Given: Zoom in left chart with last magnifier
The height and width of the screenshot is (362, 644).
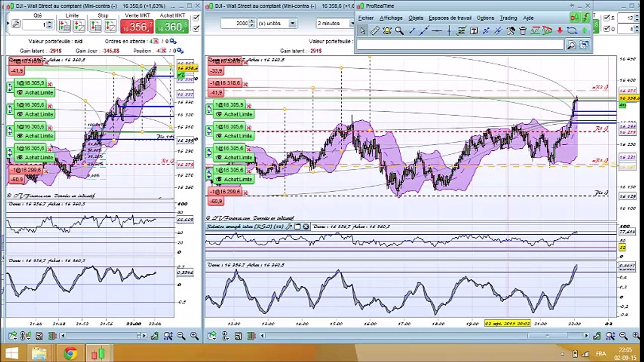Looking at the screenshot, I should tap(194, 335).
